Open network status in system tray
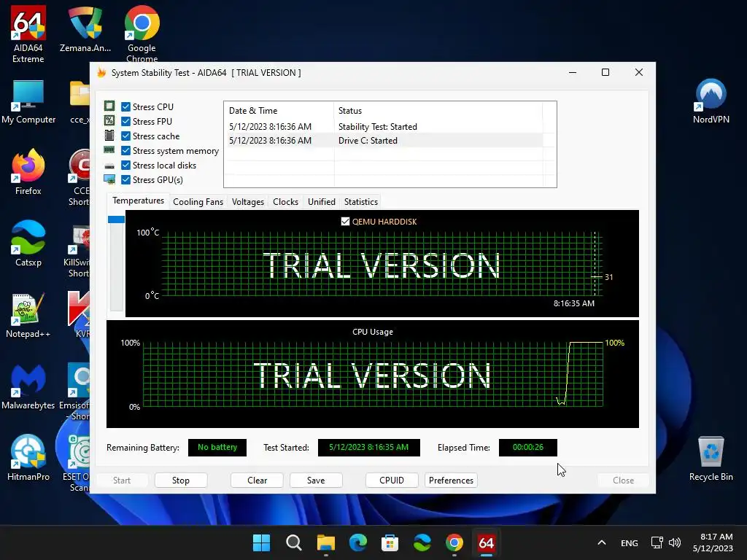 pos(657,542)
